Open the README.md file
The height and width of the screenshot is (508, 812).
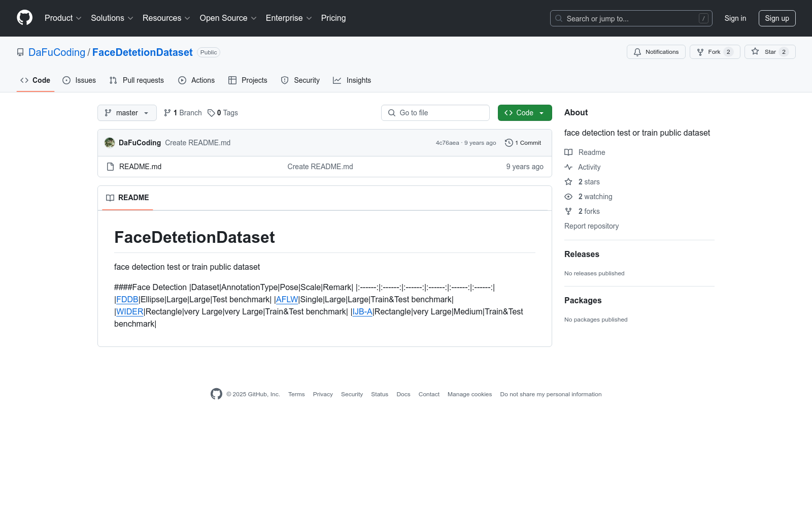(140, 167)
